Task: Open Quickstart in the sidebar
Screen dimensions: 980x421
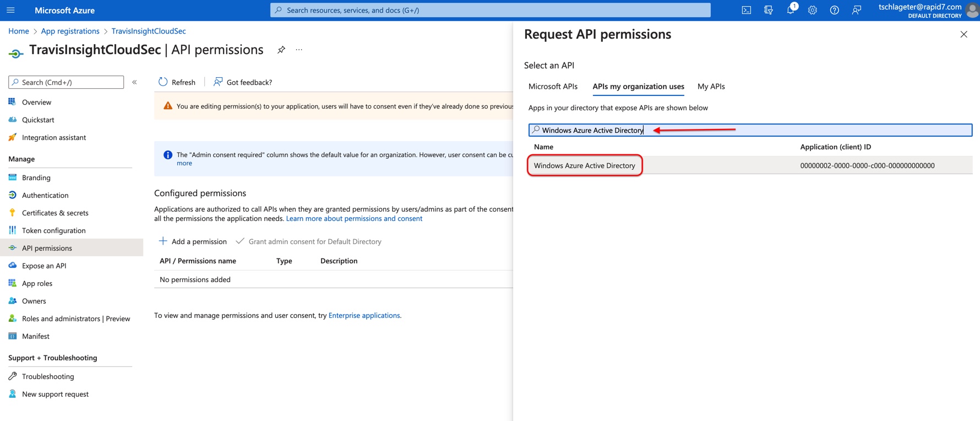Action: [38, 120]
